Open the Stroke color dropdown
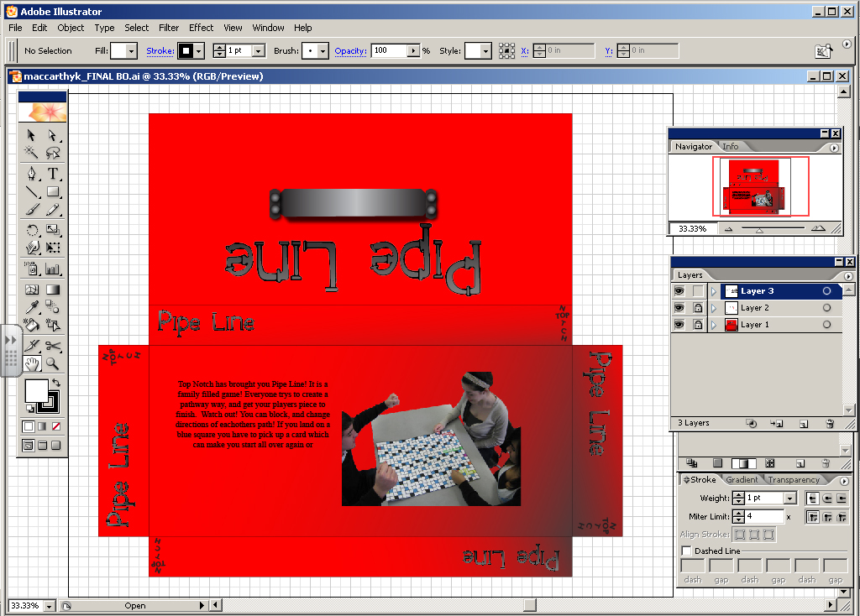 click(199, 51)
